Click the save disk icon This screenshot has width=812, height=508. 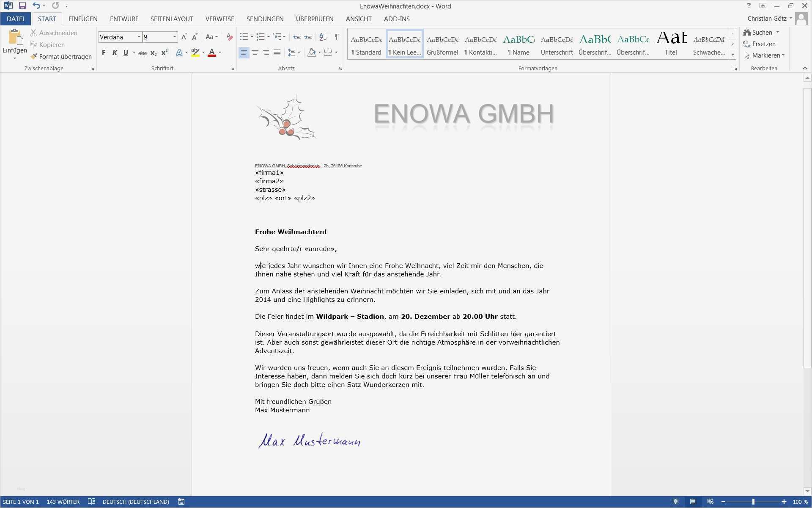pyautogui.click(x=22, y=6)
